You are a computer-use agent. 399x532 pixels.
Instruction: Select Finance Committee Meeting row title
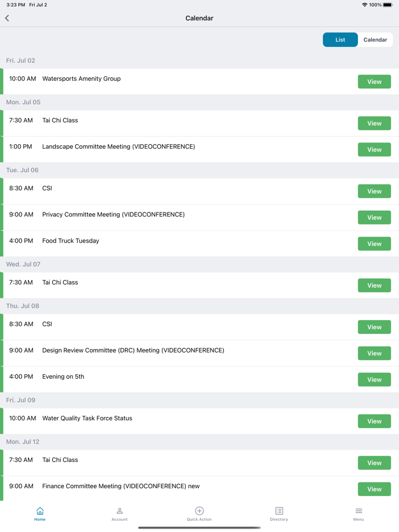(x=120, y=486)
